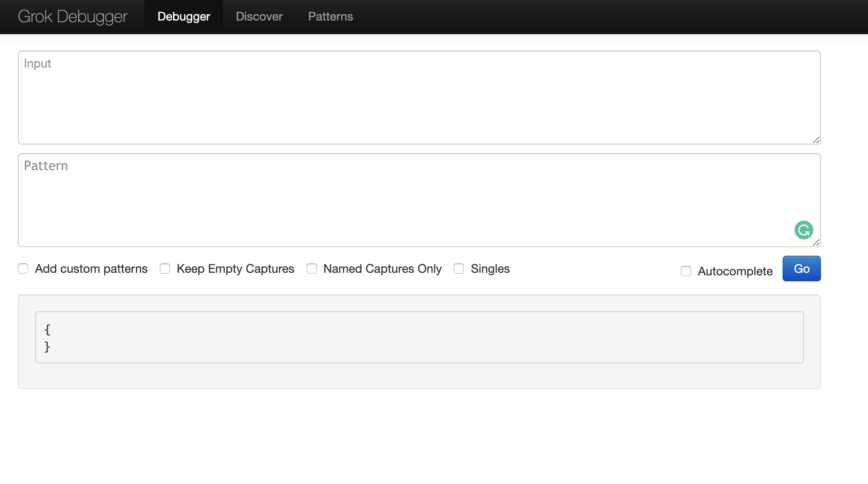Click the Named Captures Only label

tap(382, 269)
